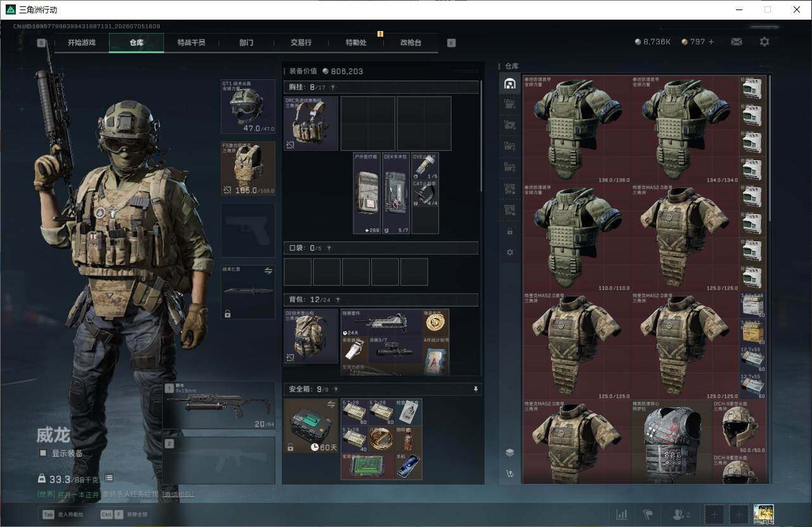Open the weight details list icon
This screenshot has height=527, width=812.
pyautogui.click(x=109, y=478)
